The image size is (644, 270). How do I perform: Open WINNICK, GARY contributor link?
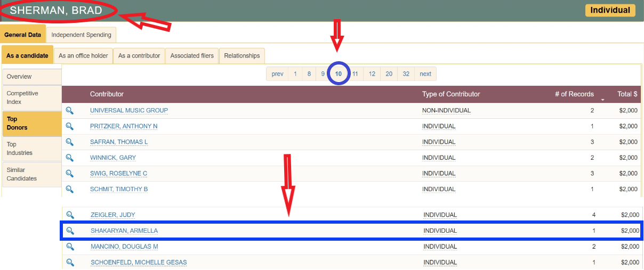click(113, 158)
